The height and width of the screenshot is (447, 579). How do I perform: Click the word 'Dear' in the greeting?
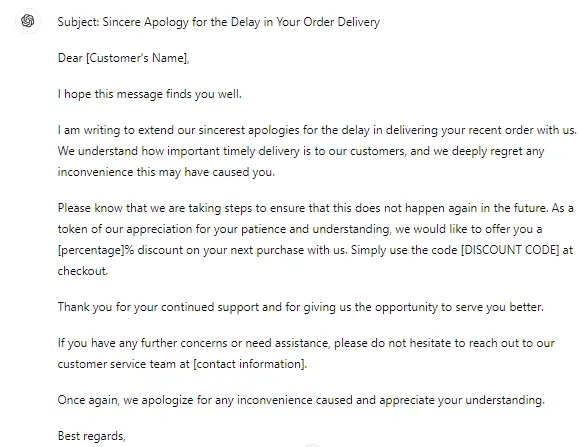[70, 58]
